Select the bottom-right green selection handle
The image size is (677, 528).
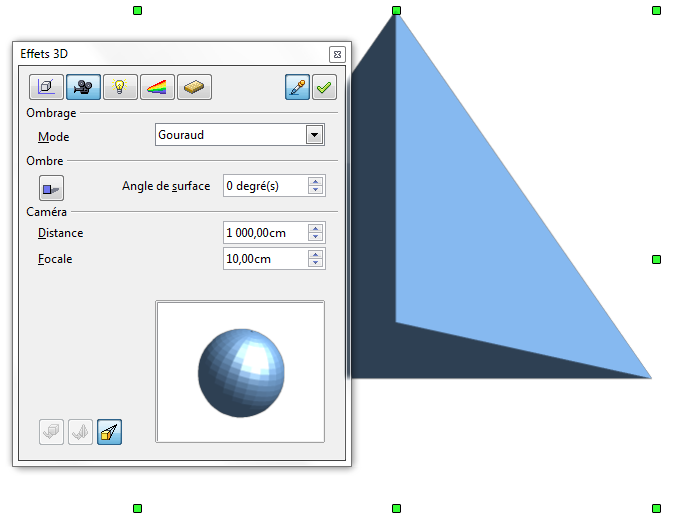(656, 508)
